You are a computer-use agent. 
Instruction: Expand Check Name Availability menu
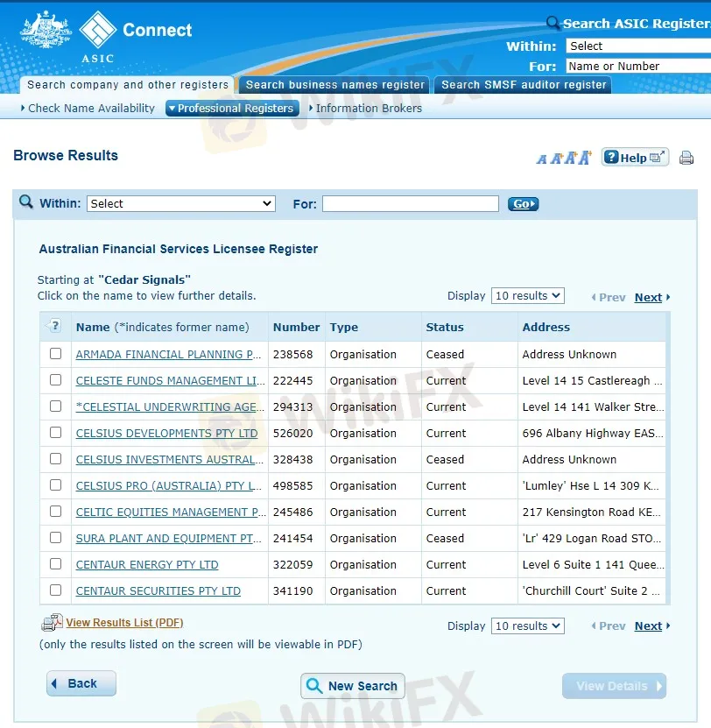pos(88,108)
